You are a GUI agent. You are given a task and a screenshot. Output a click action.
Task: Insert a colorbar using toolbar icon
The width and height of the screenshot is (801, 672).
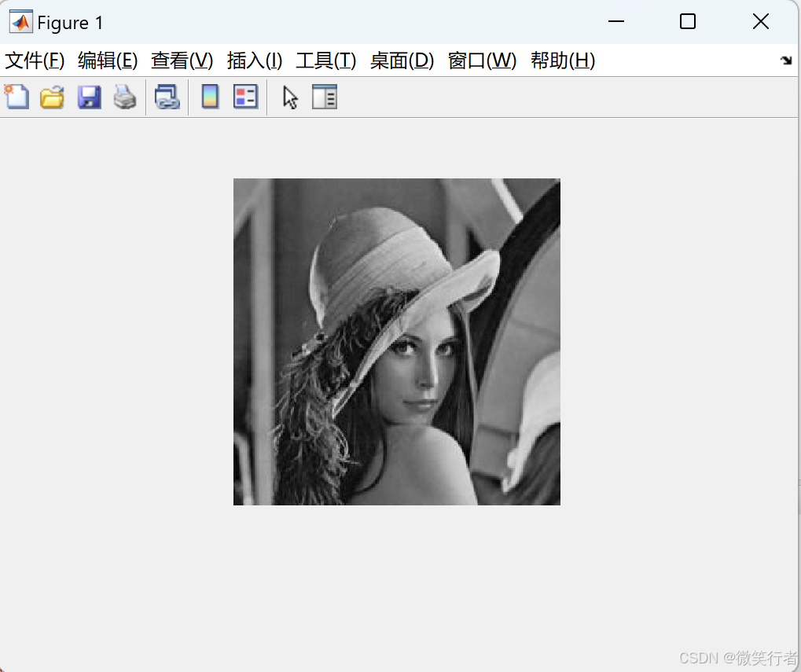pyautogui.click(x=210, y=97)
